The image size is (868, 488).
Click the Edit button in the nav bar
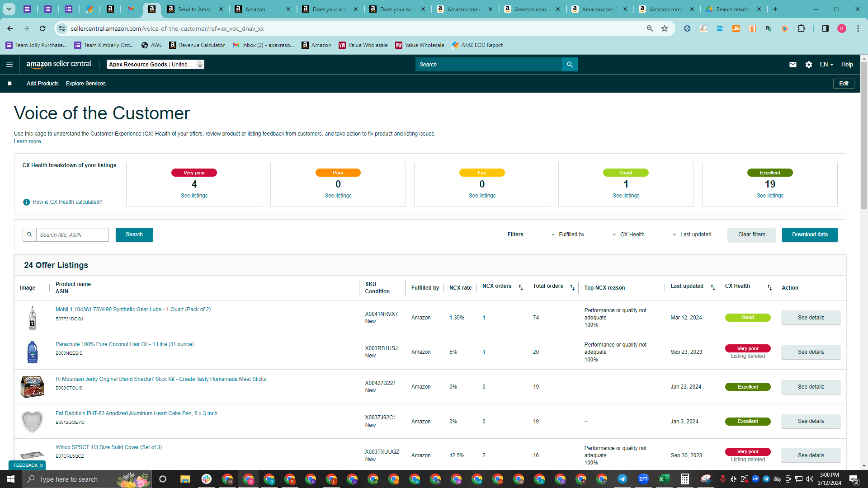(x=844, y=84)
